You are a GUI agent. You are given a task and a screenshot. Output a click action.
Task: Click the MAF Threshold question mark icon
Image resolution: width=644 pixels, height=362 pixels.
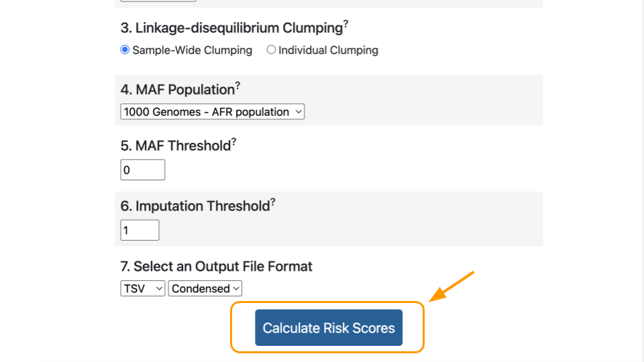[233, 142]
